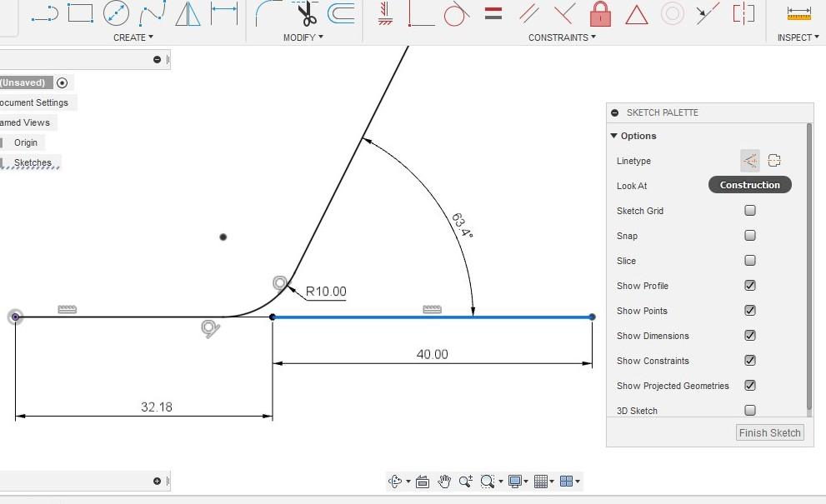Activate the Zoom tool

tap(466, 481)
